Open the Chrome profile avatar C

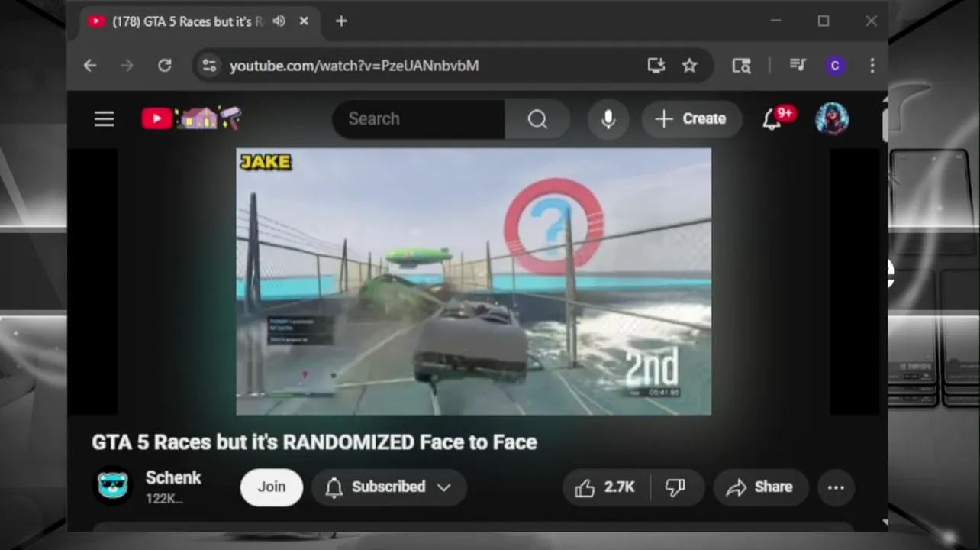835,66
